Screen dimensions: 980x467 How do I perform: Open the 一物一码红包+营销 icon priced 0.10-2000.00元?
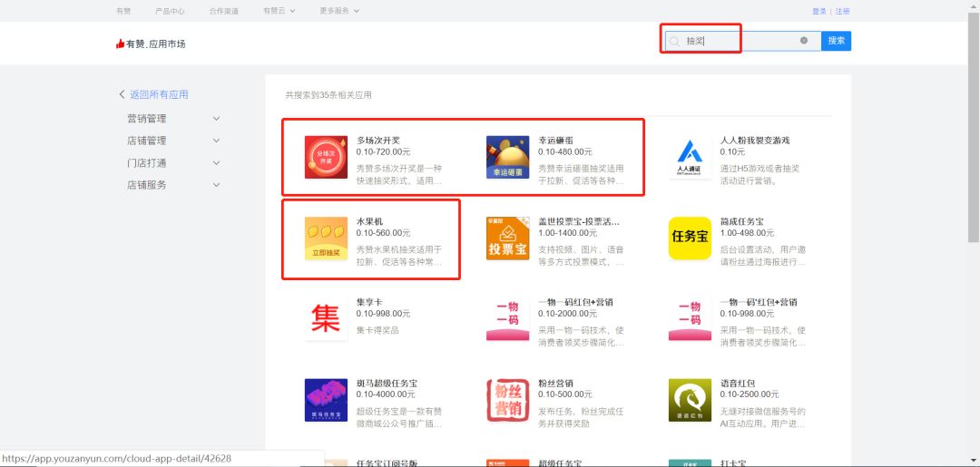pos(507,319)
